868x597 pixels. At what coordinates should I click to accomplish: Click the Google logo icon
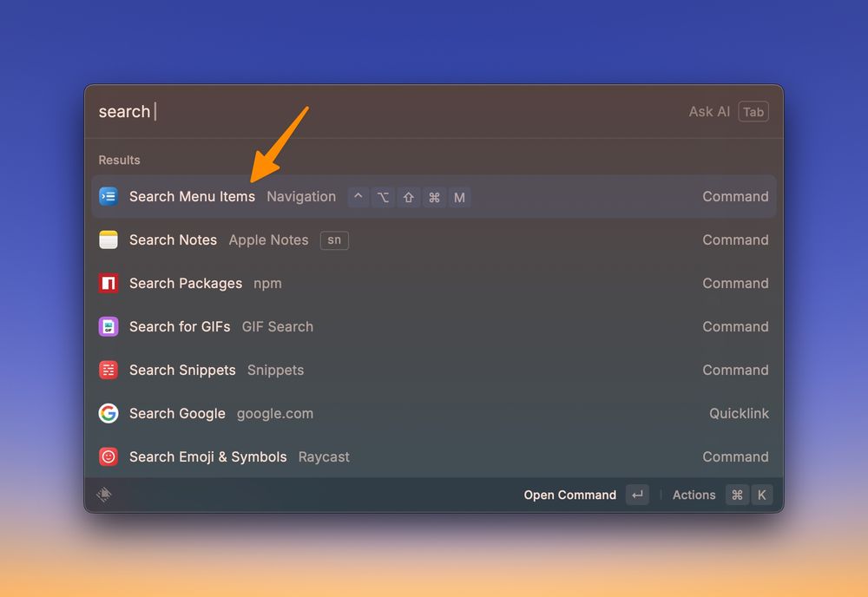point(108,413)
